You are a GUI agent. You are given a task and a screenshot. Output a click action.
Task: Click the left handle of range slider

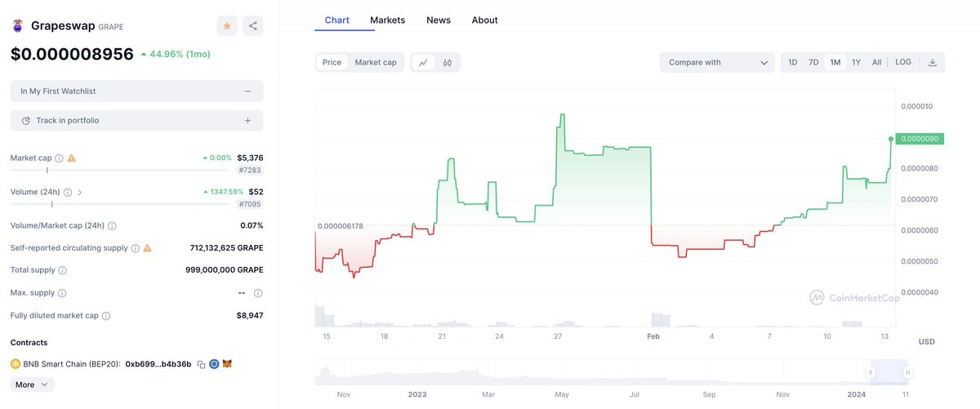pyautogui.click(x=871, y=372)
